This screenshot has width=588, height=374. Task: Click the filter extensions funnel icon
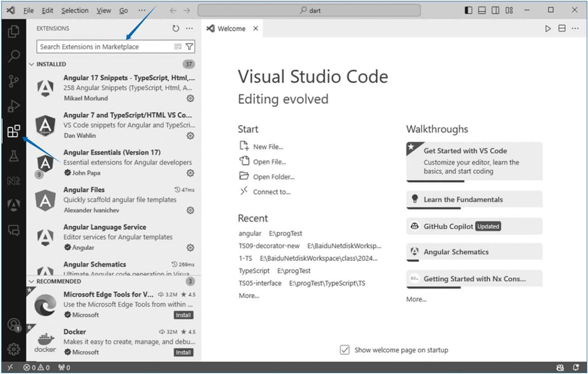[190, 46]
